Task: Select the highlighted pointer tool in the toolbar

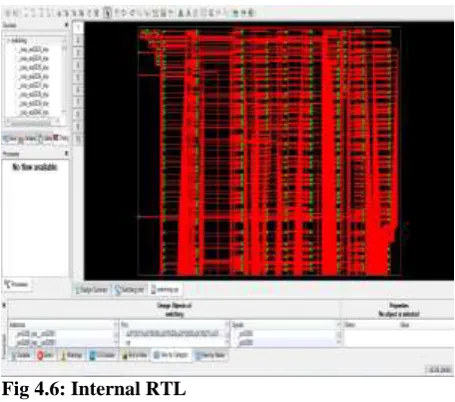Action: [107, 13]
